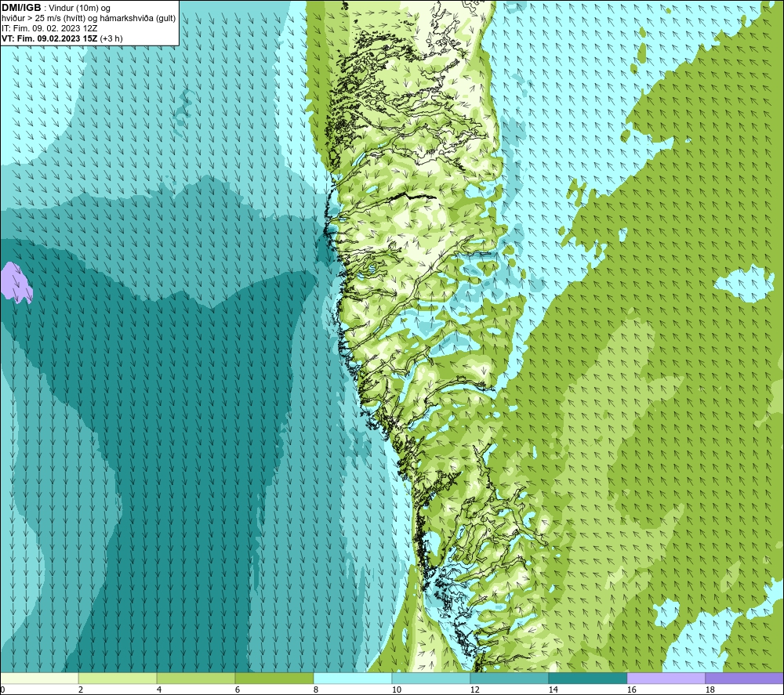Viewport: 784px width, 695px height.
Task: Click the pale yellow 0–2 legend swatch
Action: click(39, 678)
